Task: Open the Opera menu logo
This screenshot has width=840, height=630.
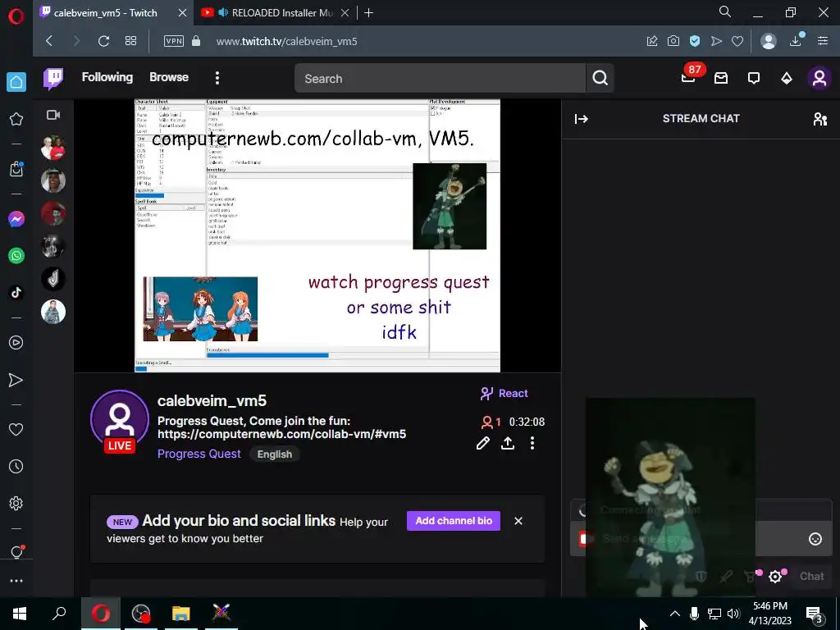Action: (x=16, y=16)
